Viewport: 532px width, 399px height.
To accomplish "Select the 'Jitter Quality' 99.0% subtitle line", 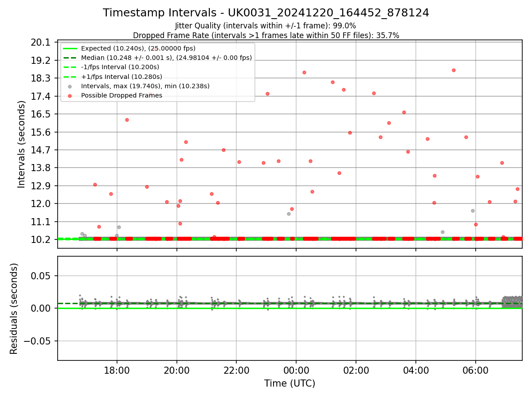I will pos(266,26).
